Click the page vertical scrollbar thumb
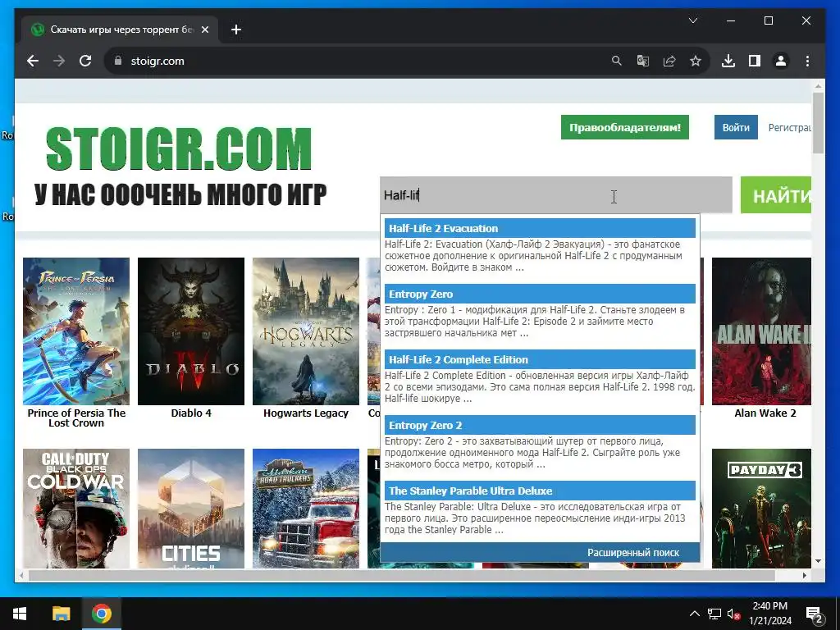The height and width of the screenshot is (630, 840). [818, 123]
